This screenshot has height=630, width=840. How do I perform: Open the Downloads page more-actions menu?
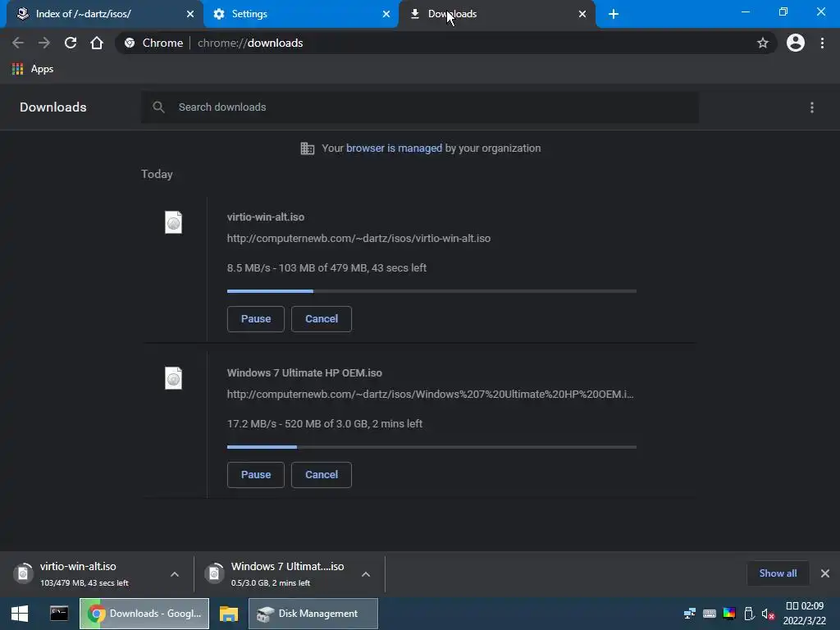tap(811, 107)
